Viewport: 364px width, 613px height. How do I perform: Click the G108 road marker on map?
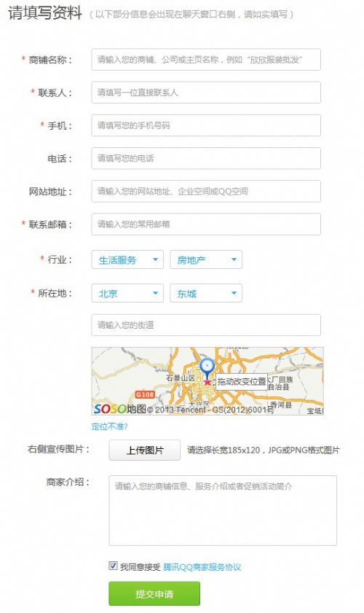tap(145, 394)
